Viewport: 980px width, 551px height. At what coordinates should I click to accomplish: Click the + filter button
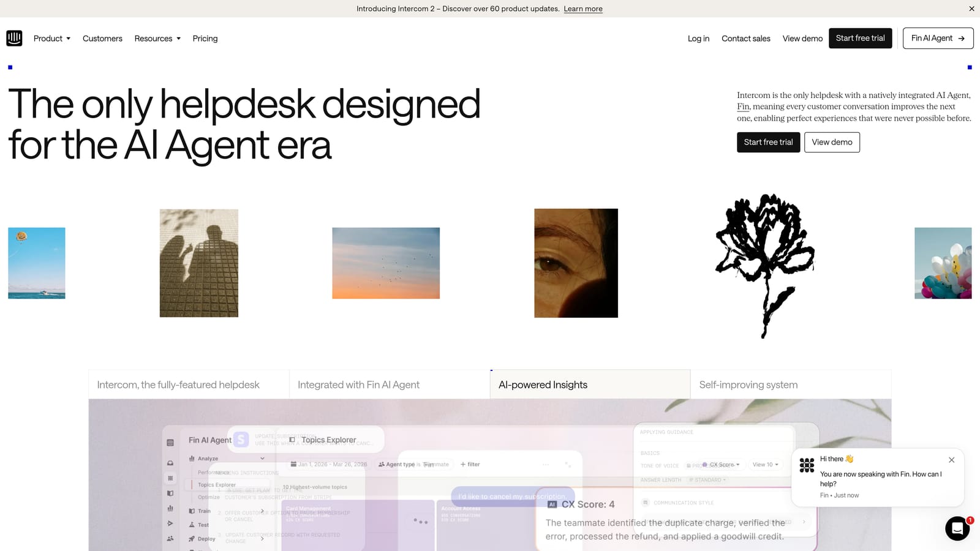pyautogui.click(x=470, y=465)
